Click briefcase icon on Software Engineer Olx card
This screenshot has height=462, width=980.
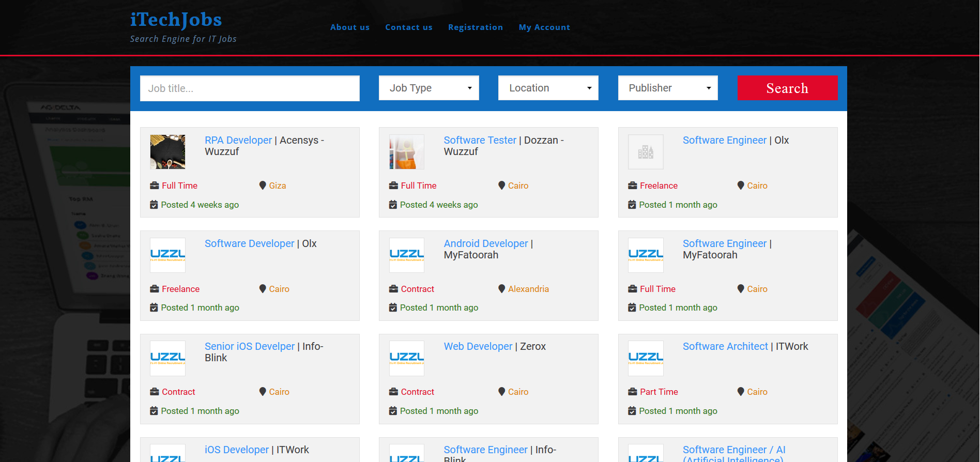coord(633,186)
